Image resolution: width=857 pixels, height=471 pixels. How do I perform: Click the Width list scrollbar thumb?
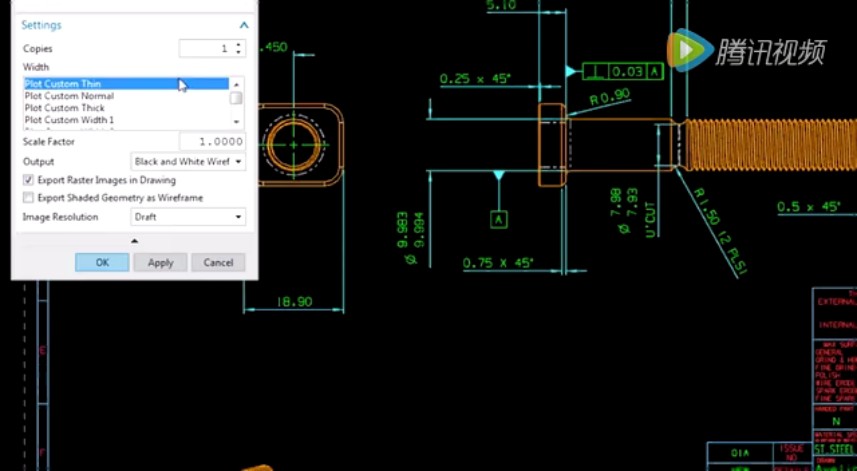pyautogui.click(x=236, y=98)
